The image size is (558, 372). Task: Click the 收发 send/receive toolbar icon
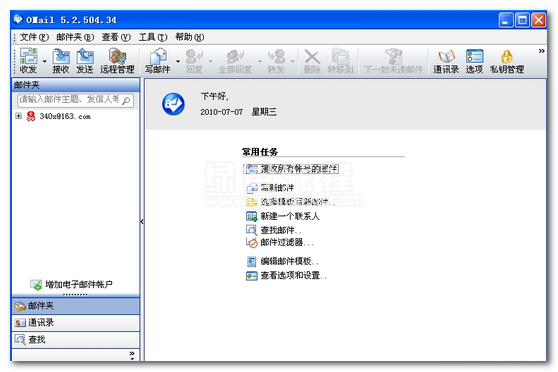coord(28,61)
